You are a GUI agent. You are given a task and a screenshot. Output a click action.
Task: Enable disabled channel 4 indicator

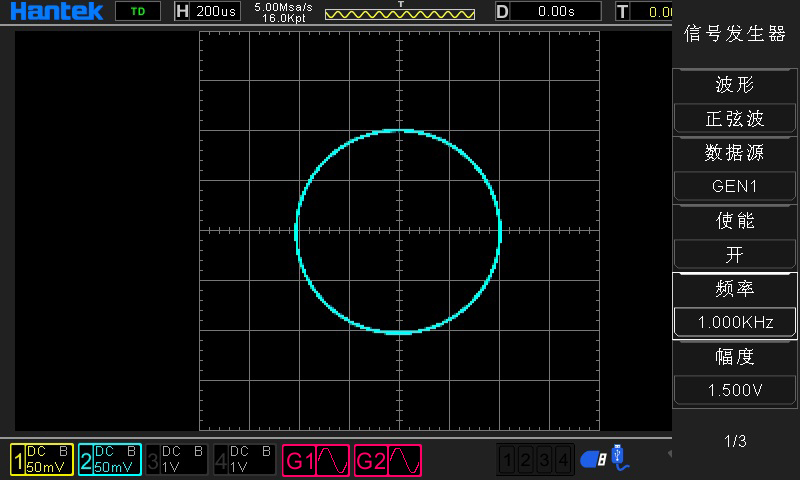tap(245, 460)
